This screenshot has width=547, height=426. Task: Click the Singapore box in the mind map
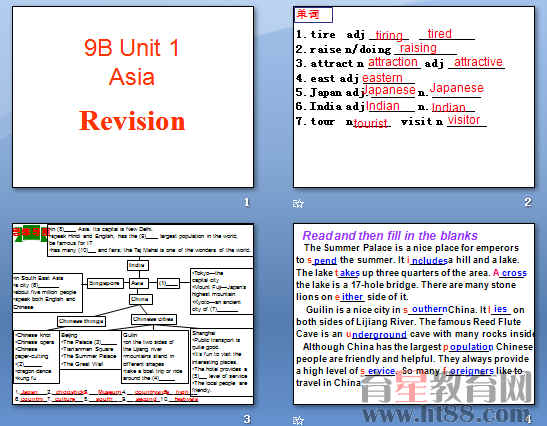click(105, 283)
